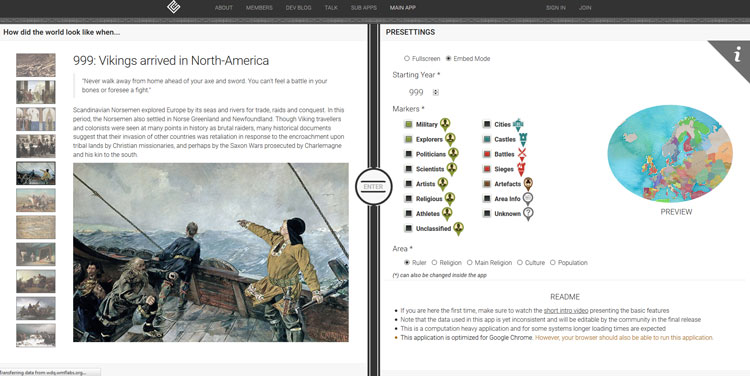Click the Unknown question-mark marker icon
The height and width of the screenshot is (376, 750).
[x=528, y=213]
